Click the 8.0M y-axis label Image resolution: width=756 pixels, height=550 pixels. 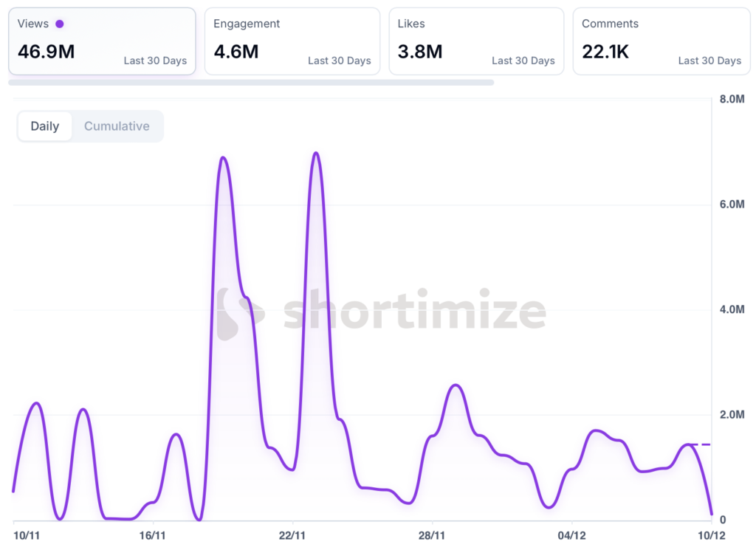[x=732, y=100]
